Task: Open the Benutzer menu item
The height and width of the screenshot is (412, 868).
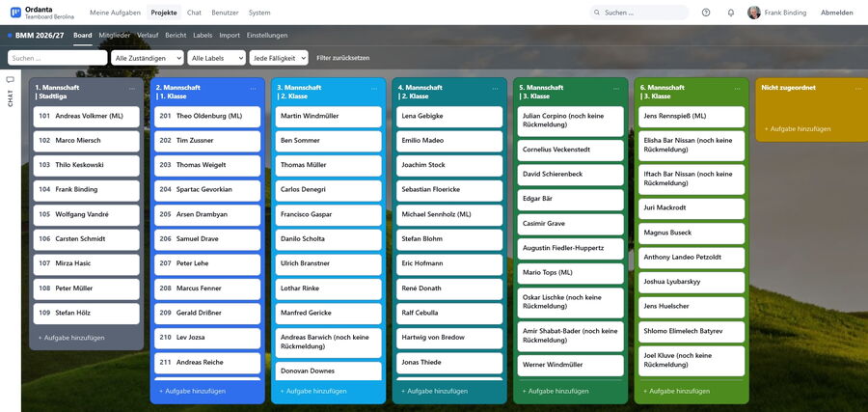Action: tap(226, 13)
